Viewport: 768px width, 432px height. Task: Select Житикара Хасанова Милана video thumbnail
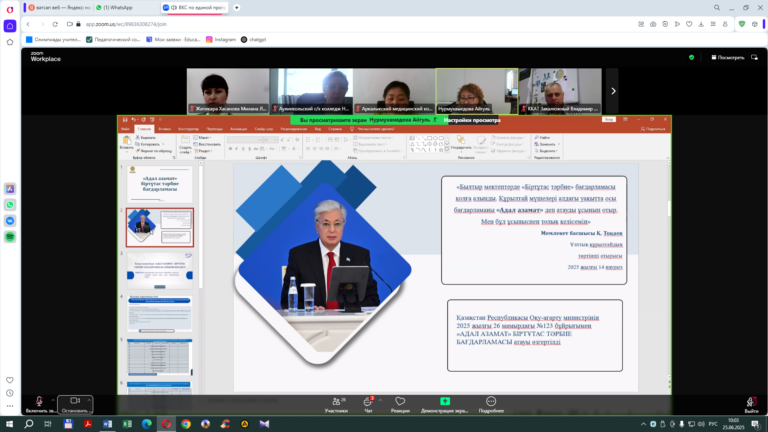pyautogui.click(x=228, y=91)
